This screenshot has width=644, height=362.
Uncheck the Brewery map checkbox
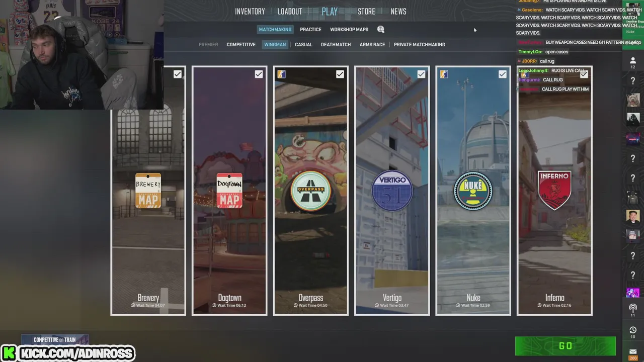point(178,74)
